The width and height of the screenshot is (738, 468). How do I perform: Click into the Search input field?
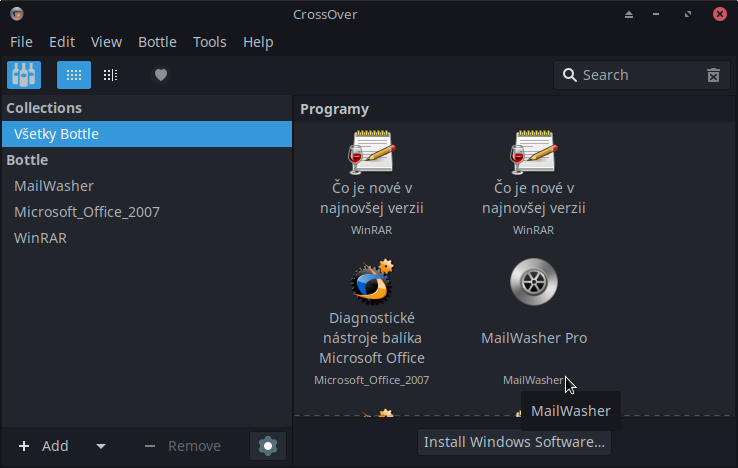641,75
